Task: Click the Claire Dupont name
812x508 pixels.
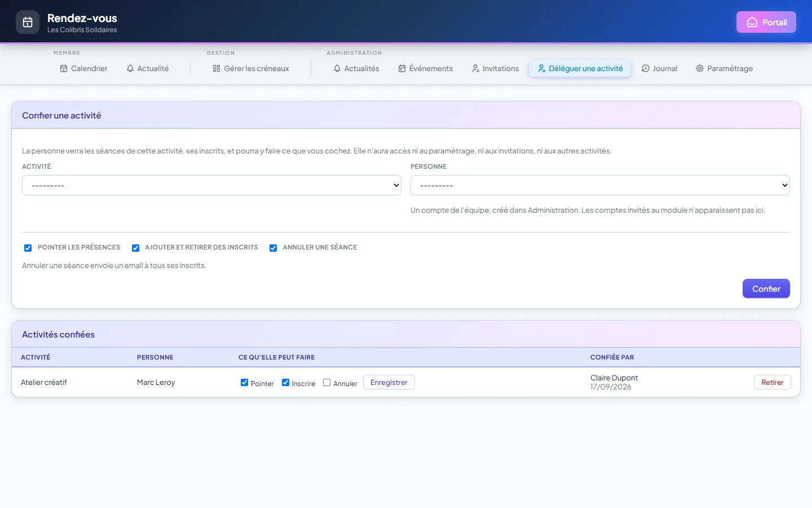Action: tap(614, 378)
